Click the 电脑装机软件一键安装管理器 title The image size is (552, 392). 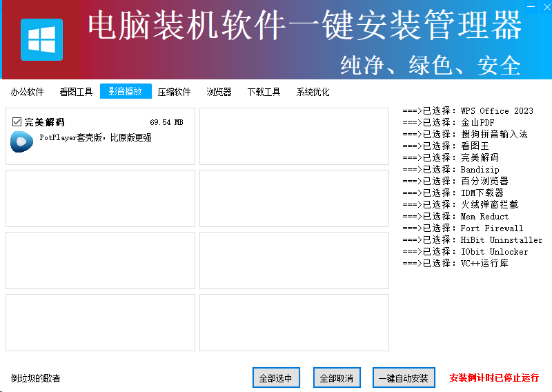304,25
